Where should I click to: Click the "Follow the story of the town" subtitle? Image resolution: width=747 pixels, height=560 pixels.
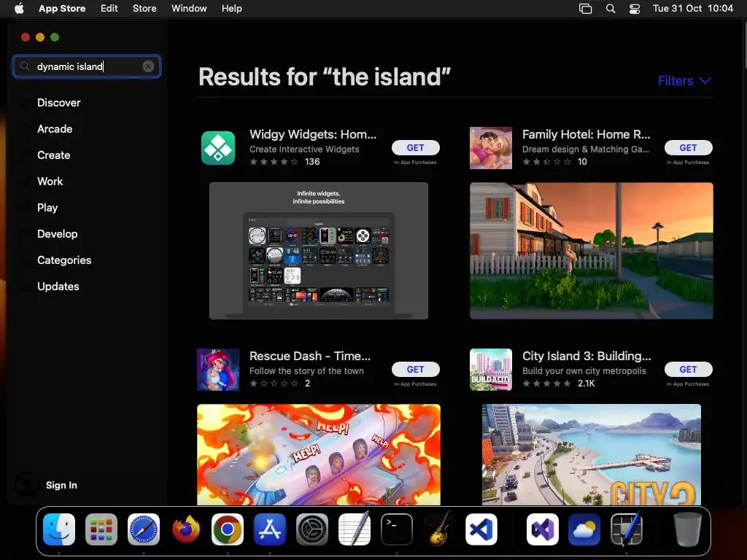pos(306,371)
